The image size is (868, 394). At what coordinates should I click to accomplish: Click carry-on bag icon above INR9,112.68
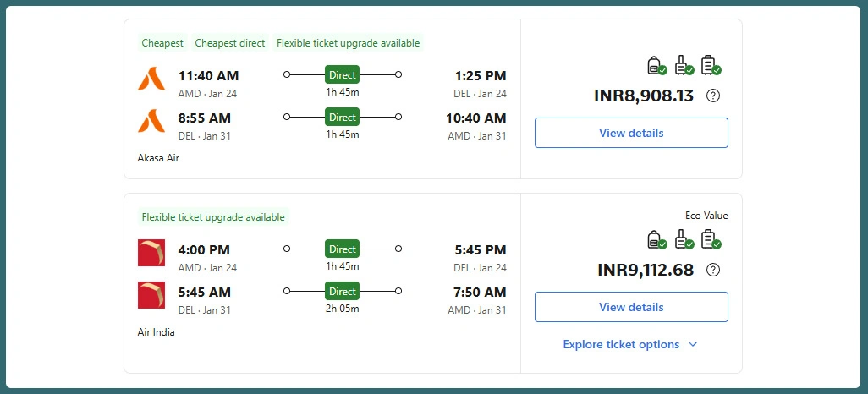[681, 240]
